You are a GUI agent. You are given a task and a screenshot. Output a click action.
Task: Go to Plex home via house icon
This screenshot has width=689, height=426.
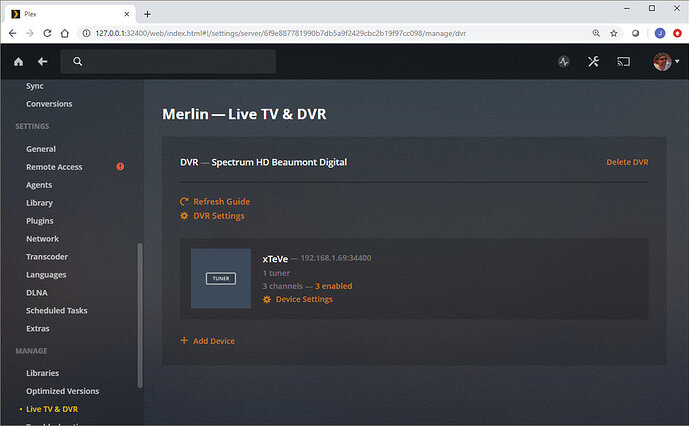18,62
